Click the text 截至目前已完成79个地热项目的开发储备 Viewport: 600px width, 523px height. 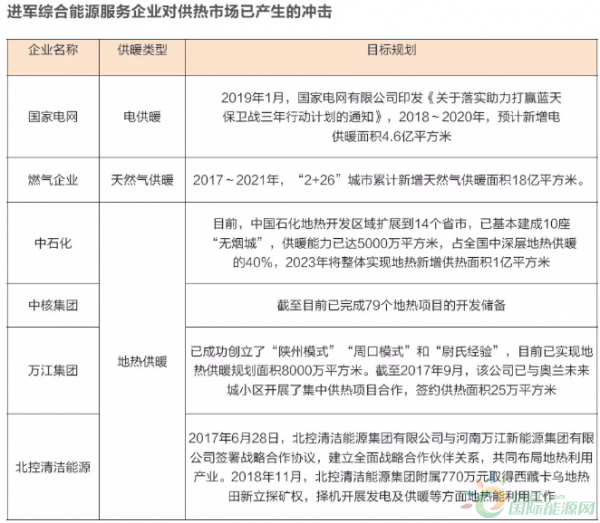pos(391,305)
